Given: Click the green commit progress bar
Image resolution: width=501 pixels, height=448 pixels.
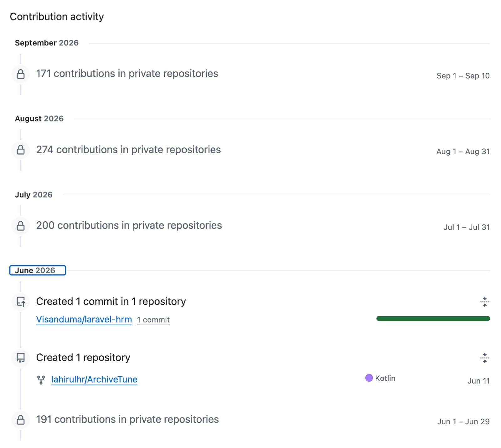Looking at the screenshot, I should [433, 318].
